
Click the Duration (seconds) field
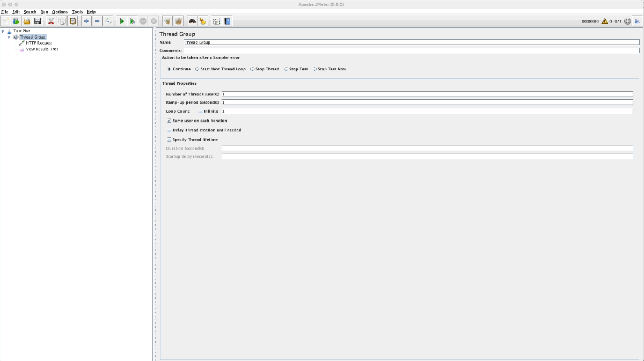point(427,149)
